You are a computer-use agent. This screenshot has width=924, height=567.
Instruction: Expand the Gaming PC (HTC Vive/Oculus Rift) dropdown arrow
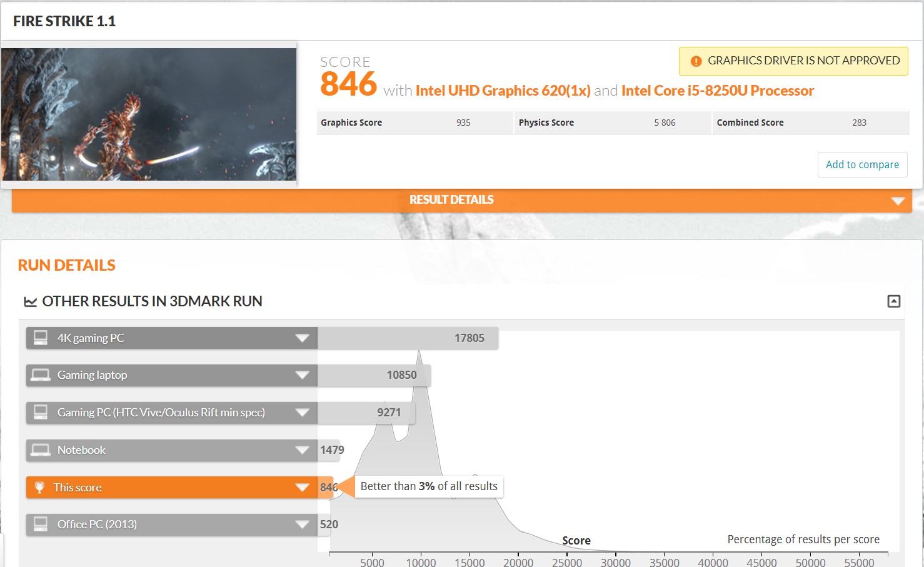303,413
